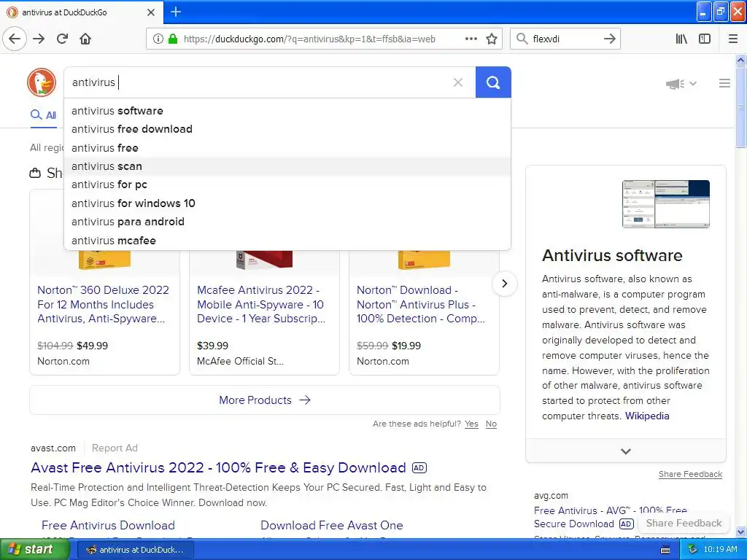The image size is (747, 560).
Task: Bookmark this page with the star
Action: pyautogui.click(x=492, y=39)
